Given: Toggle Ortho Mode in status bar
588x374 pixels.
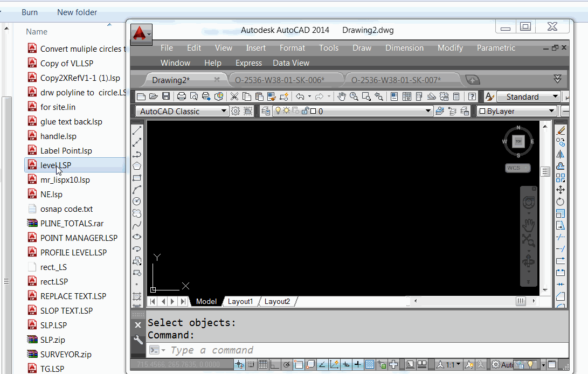Looking at the screenshot, I should [x=275, y=364].
